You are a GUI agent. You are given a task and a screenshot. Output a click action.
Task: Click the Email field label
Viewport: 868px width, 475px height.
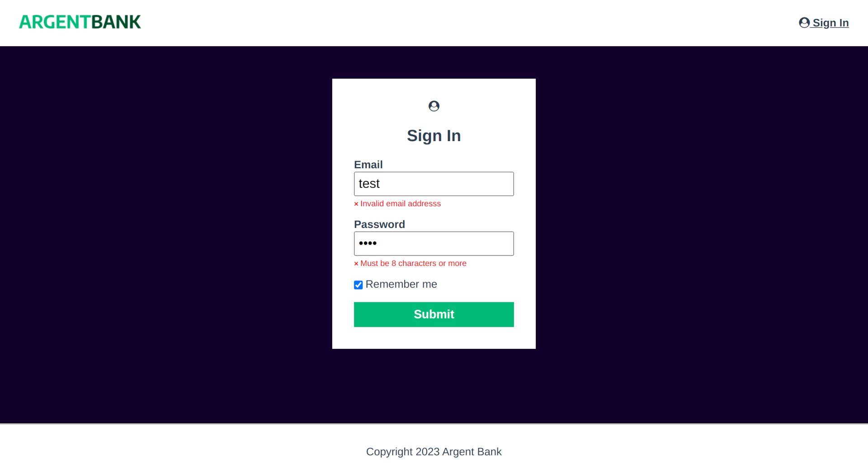pyautogui.click(x=368, y=164)
